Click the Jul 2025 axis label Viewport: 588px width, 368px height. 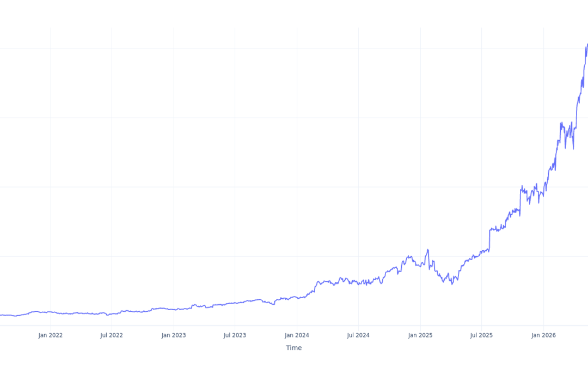coord(481,335)
